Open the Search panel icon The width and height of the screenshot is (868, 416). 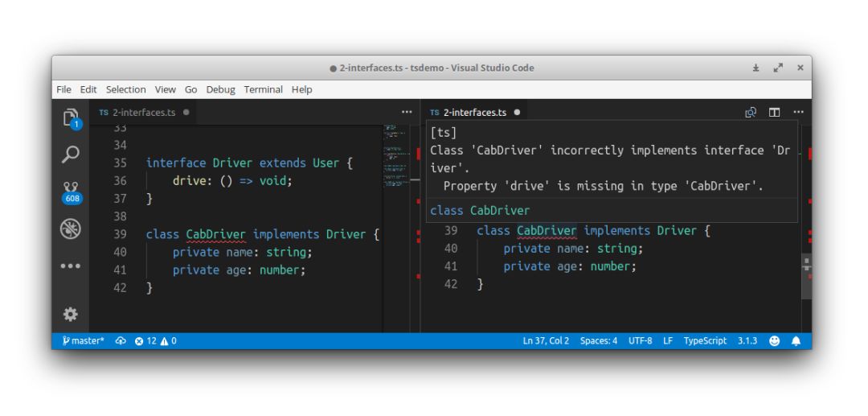pyautogui.click(x=71, y=154)
